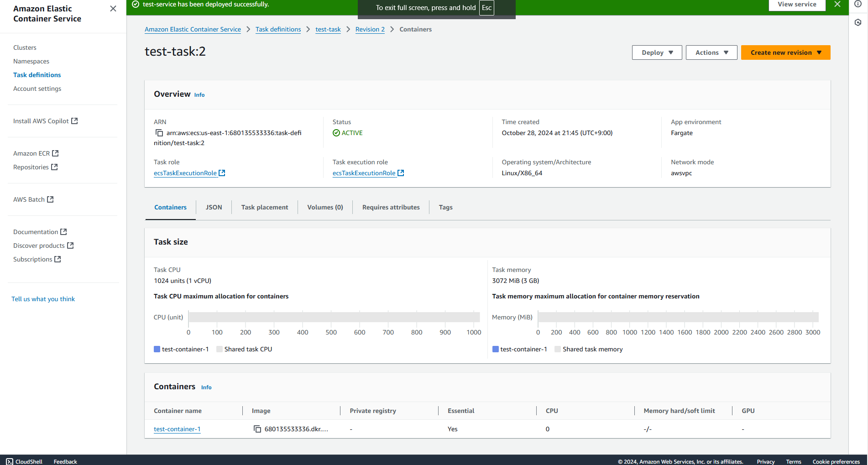868x465 pixels.
Task: Click the Memory (MiB) allocation bar
Action: 679,317
